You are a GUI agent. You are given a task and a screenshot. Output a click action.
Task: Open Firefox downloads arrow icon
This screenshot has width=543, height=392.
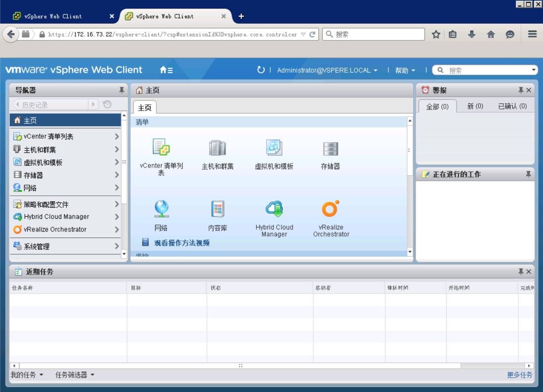click(x=471, y=34)
